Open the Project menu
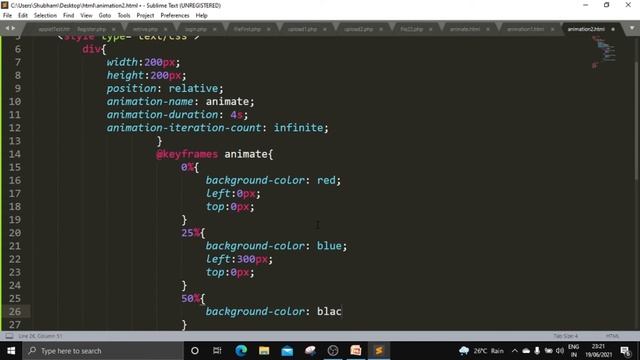The height and width of the screenshot is (360, 640). (145, 16)
